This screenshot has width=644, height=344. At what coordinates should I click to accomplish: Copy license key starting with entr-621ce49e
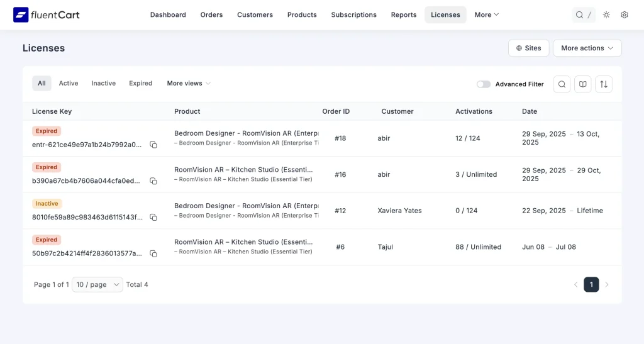153,145
